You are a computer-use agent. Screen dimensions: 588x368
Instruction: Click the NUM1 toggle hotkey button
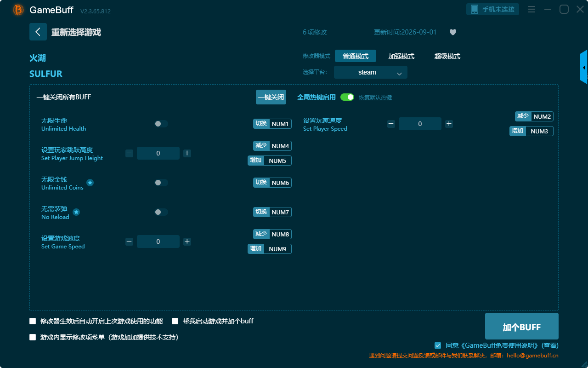[x=272, y=124]
